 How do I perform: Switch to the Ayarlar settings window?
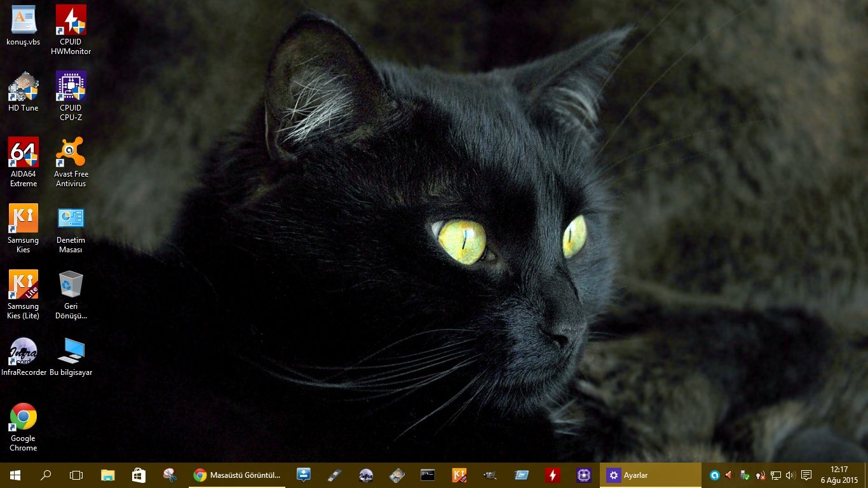click(650, 475)
